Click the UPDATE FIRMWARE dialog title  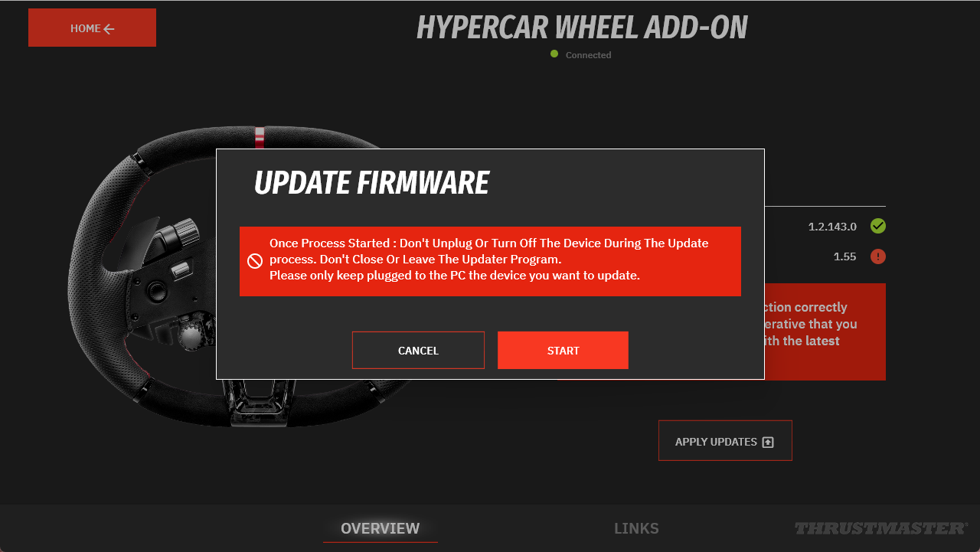[371, 184]
